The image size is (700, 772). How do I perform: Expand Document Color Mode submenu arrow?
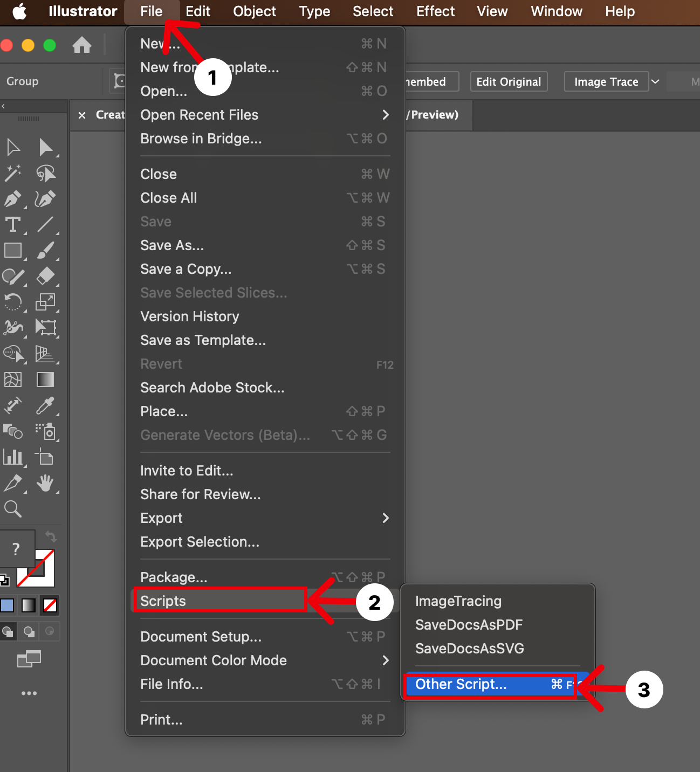[x=386, y=660]
